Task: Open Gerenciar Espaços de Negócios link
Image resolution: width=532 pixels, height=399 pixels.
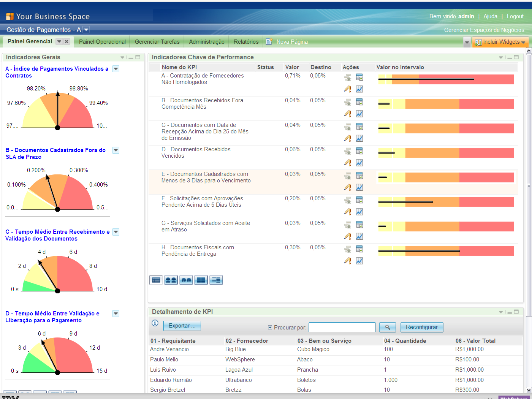Action: click(x=484, y=30)
